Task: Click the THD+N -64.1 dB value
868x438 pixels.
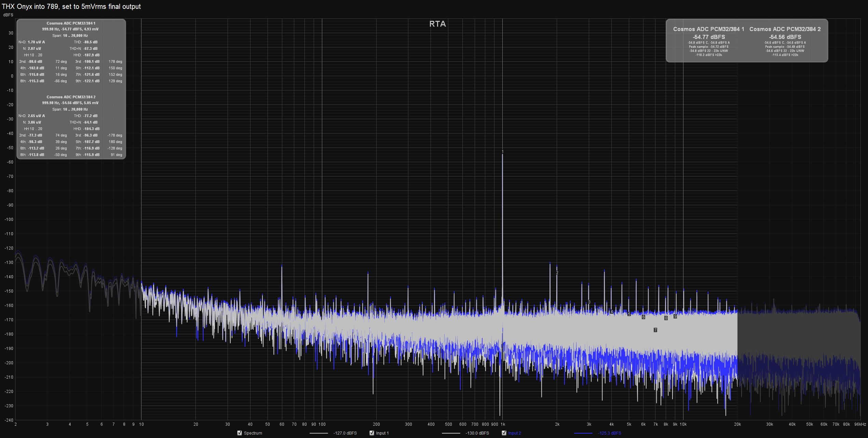Action: 91,123
